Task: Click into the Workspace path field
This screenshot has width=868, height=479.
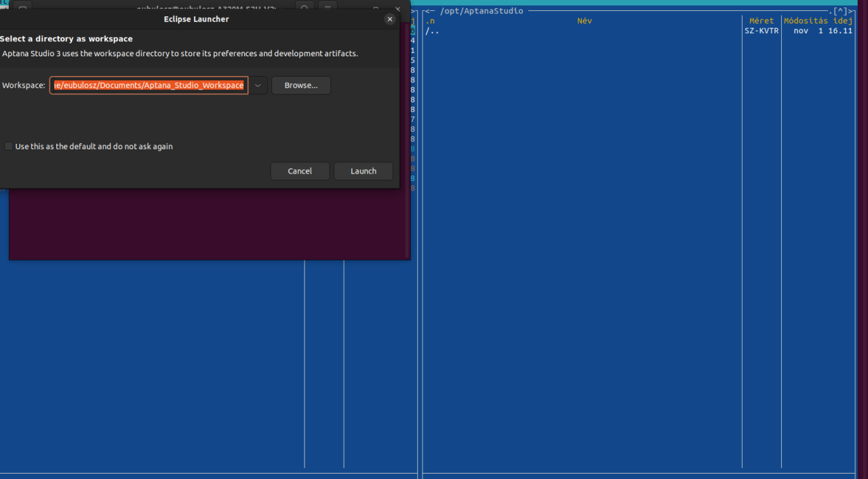Action: (x=149, y=85)
